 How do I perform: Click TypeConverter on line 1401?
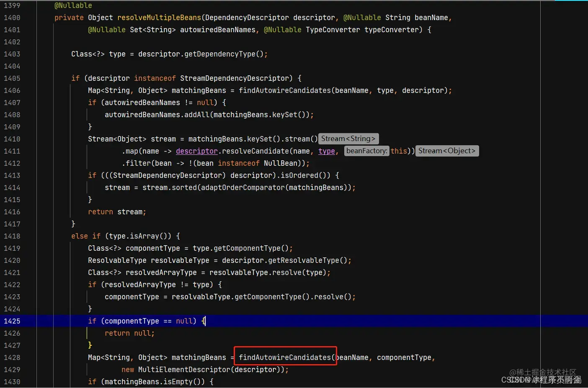[x=333, y=30]
